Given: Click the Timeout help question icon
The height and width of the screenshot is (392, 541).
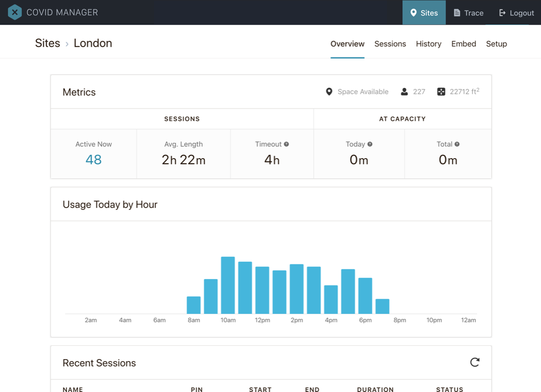Looking at the screenshot, I should [286, 144].
